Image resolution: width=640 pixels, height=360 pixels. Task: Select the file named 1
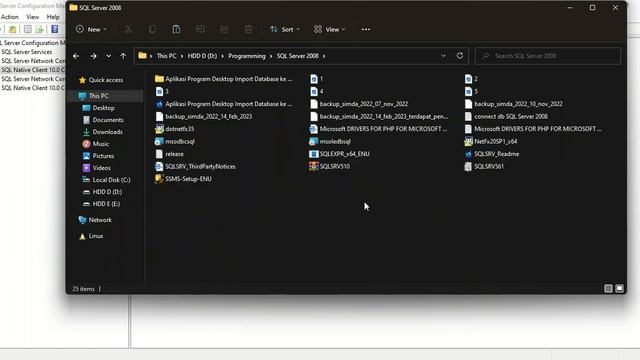[317, 79]
